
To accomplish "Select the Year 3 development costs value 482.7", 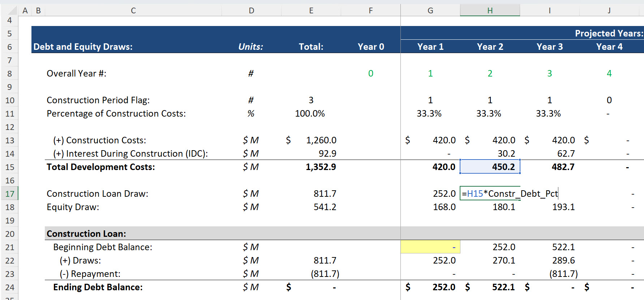I will click(x=563, y=167).
